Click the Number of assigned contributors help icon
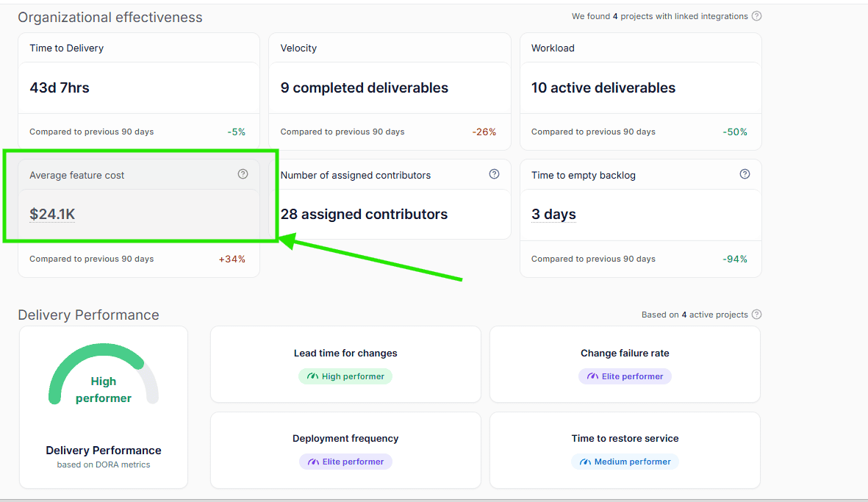The image size is (868, 502). click(x=494, y=174)
